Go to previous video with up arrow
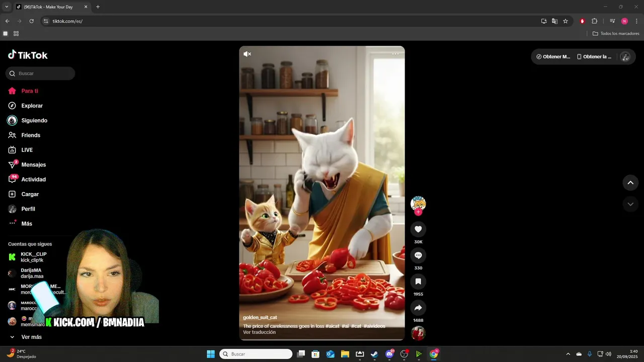The height and width of the screenshot is (362, 644). [630, 183]
